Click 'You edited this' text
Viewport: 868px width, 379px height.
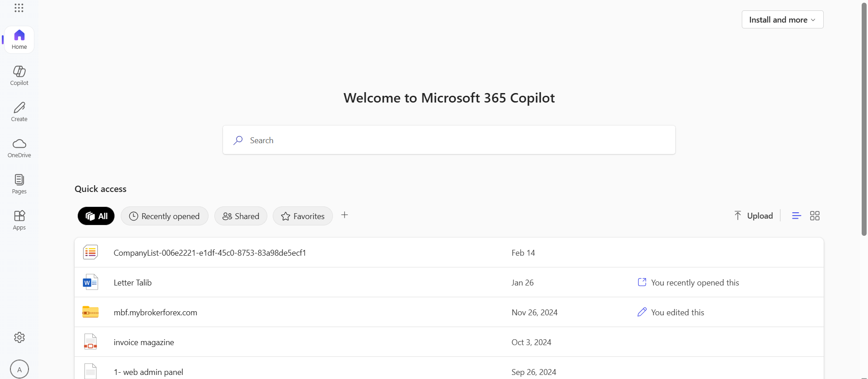(678, 312)
